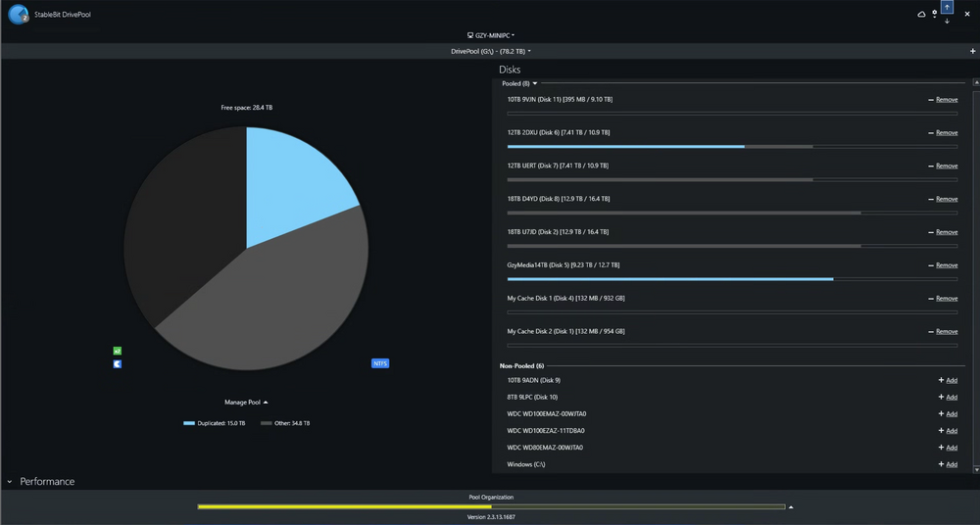Click the blue pac-man icon below x2
Screen dimensions: 980x525
[118, 364]
